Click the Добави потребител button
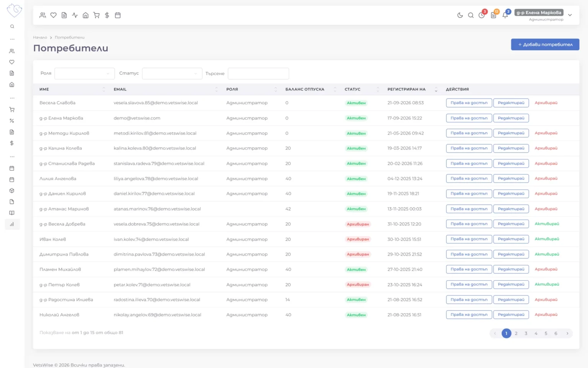This screenshot has height=368, width=588. [545, 44]
